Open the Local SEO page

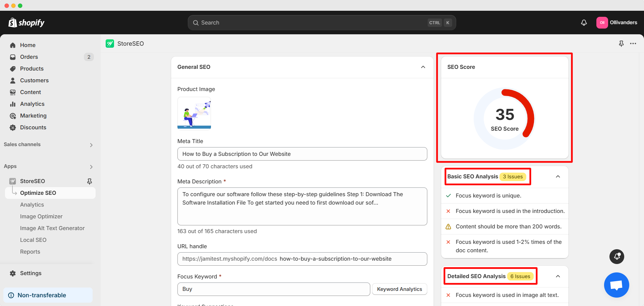[x=33, y=240]
